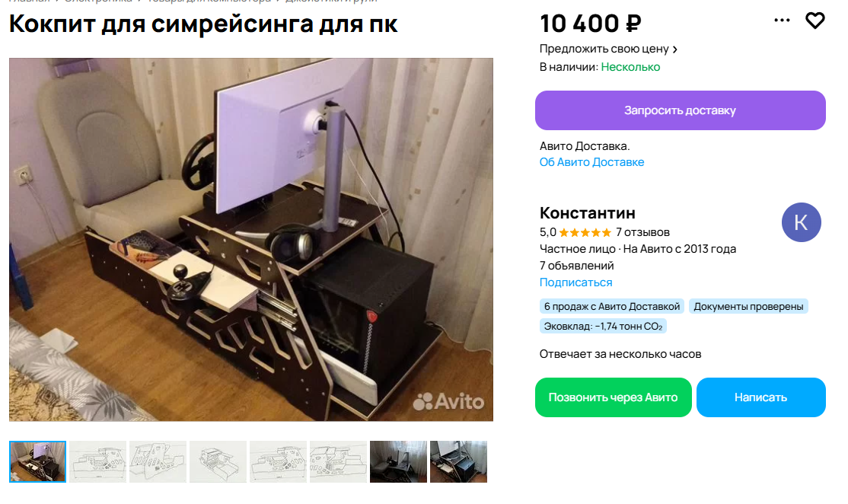Select the seventh dark photo thumbnail
The height and width of the screenshot is (504, 848).
click(x=398, y=462)
